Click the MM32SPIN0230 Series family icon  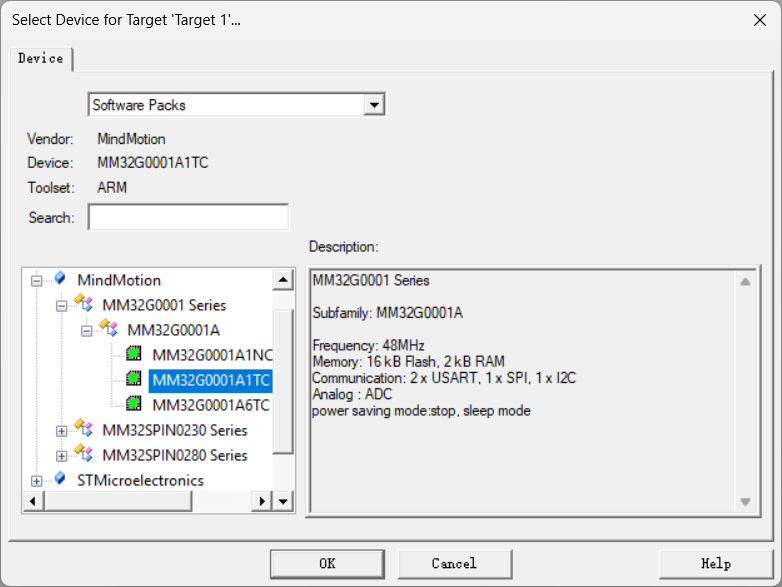[84, 430]
